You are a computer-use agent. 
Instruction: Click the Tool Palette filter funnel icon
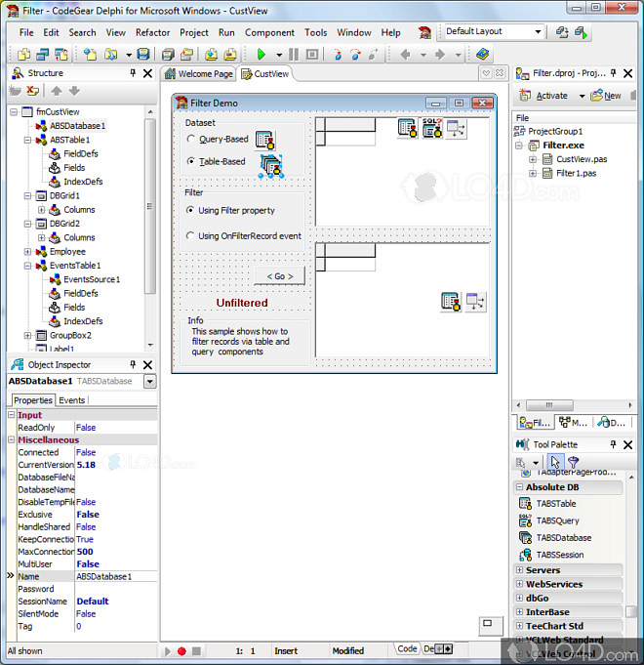pos(573,462)
